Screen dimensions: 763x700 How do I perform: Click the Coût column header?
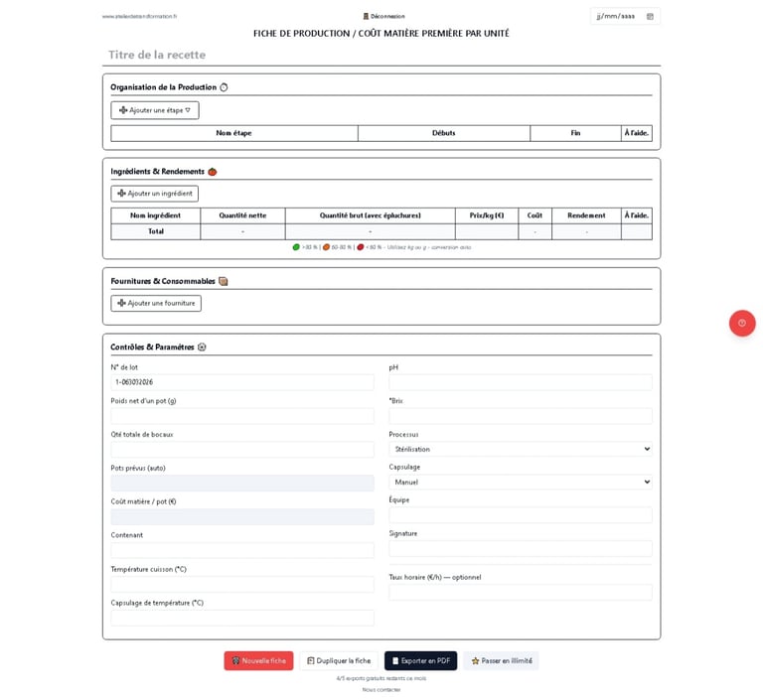534,215
